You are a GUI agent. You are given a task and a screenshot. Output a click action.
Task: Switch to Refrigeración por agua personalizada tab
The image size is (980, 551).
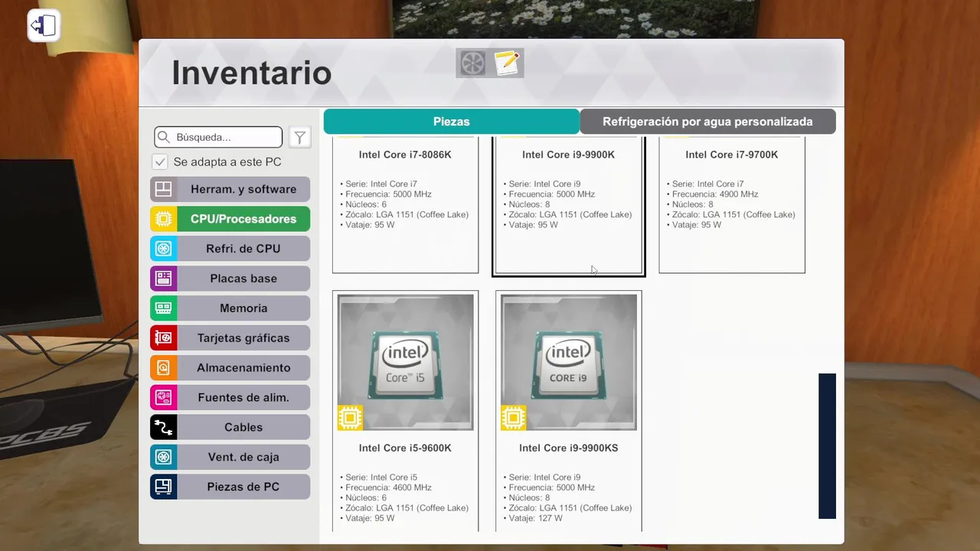coord(707,122)
